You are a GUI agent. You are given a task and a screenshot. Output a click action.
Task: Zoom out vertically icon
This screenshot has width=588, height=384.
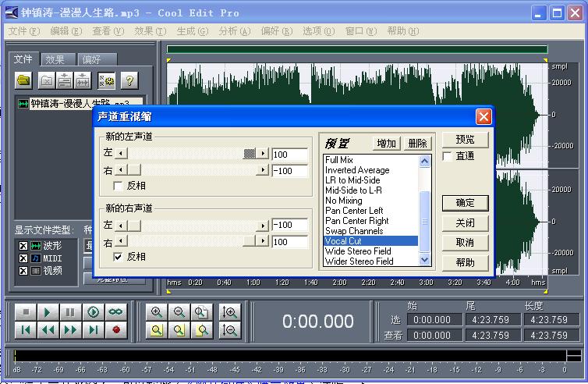[229, 330]
